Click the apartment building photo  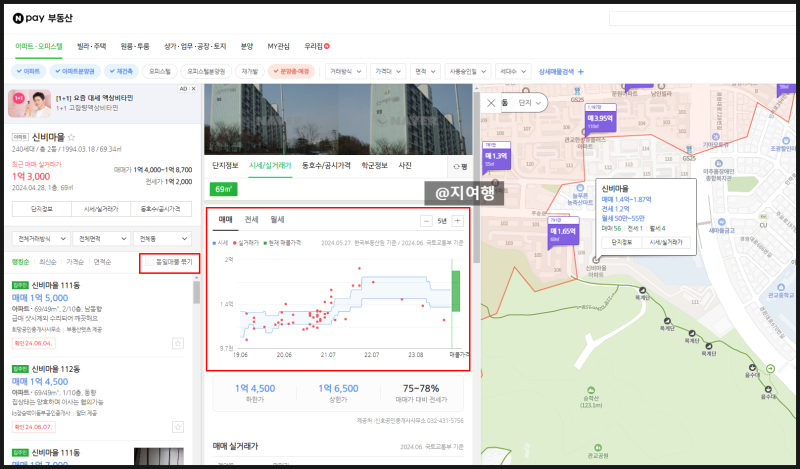[x=338, y=119]
